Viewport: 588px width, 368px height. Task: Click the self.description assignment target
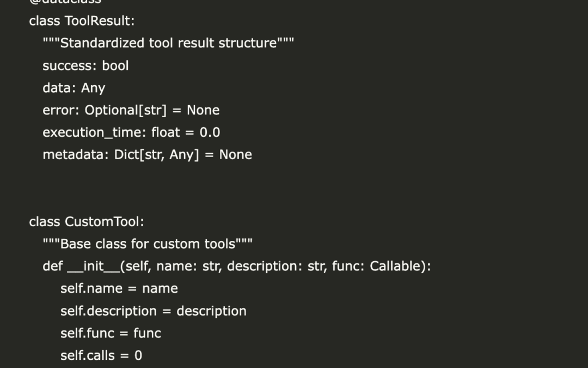coord(108,311)
